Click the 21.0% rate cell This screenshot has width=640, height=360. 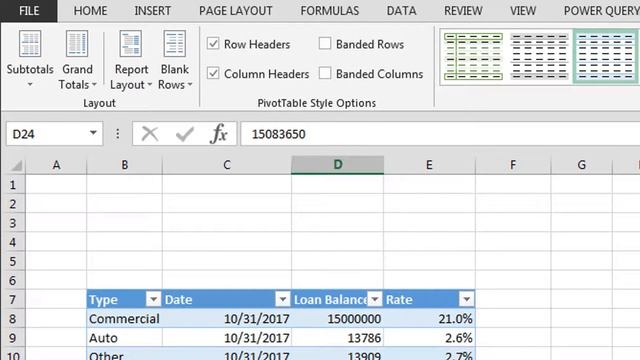point(429,318)
